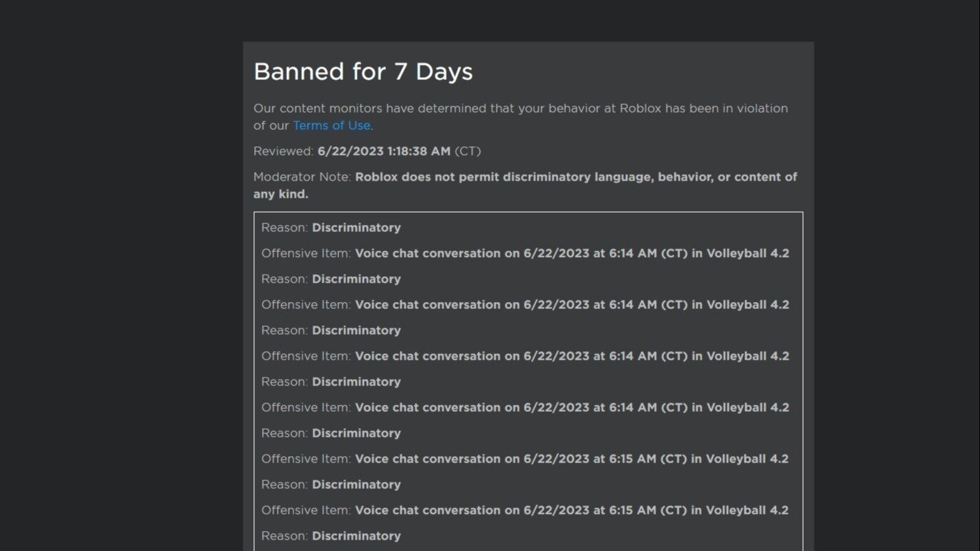Click the Volleyball 4.2 game name text
The width and height of the screenshot is (980, 551).
click(747, 253)
